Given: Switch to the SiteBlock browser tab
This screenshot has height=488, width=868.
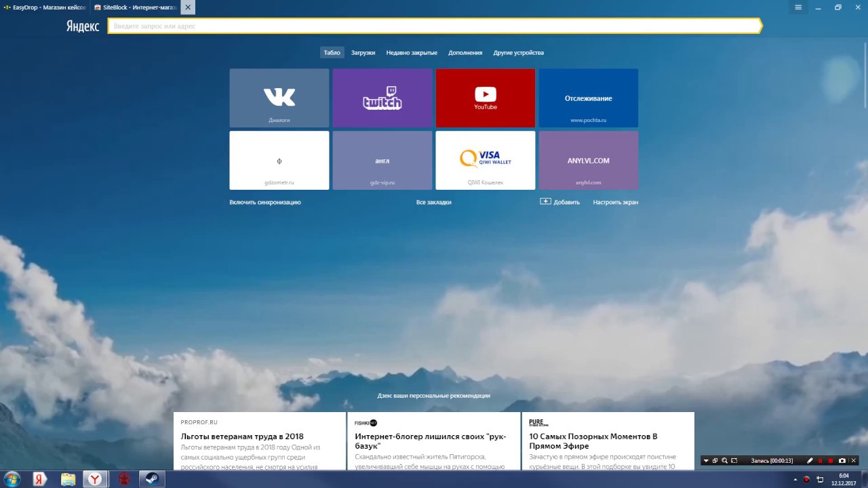Looking at the screenshot, I should (135, 7).
